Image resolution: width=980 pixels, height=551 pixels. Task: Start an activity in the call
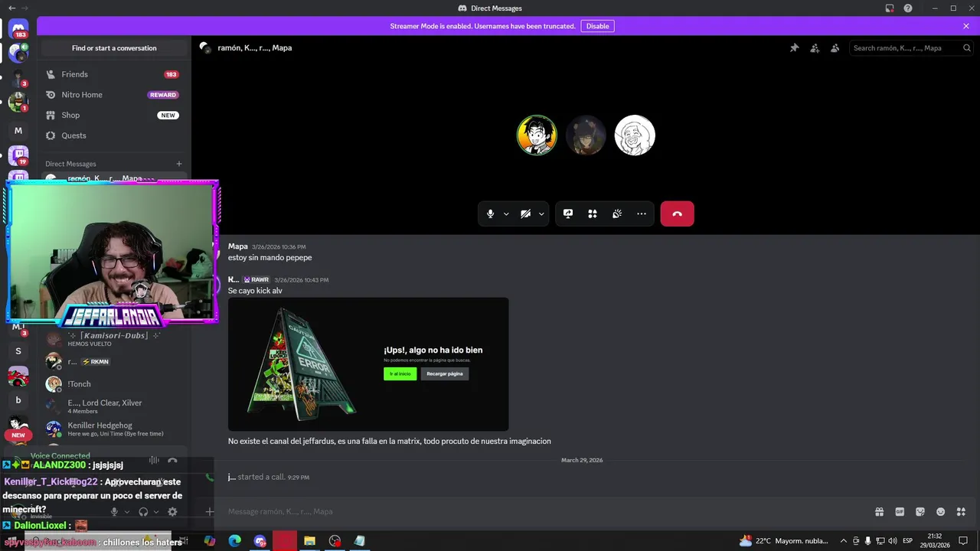(x=593, y=214)
